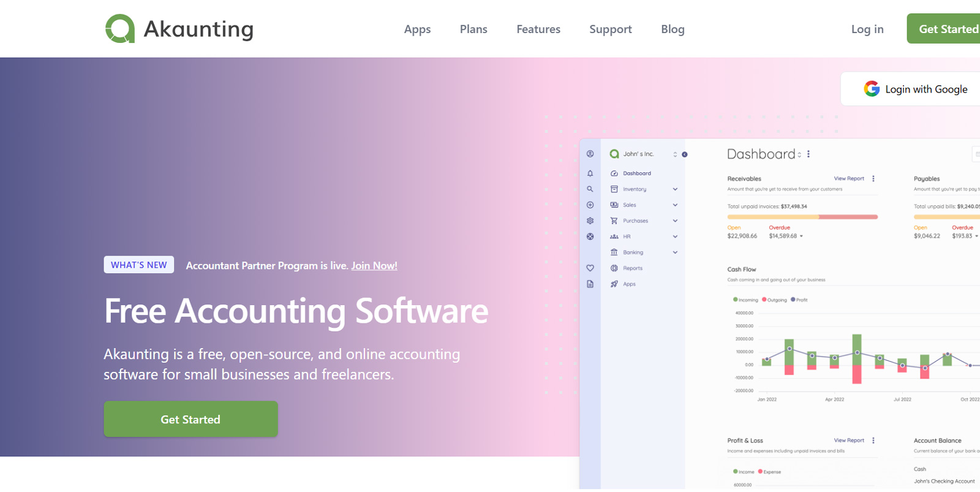
Task: Click the Account Balance widget title
Action: click(x=937, y=441)
